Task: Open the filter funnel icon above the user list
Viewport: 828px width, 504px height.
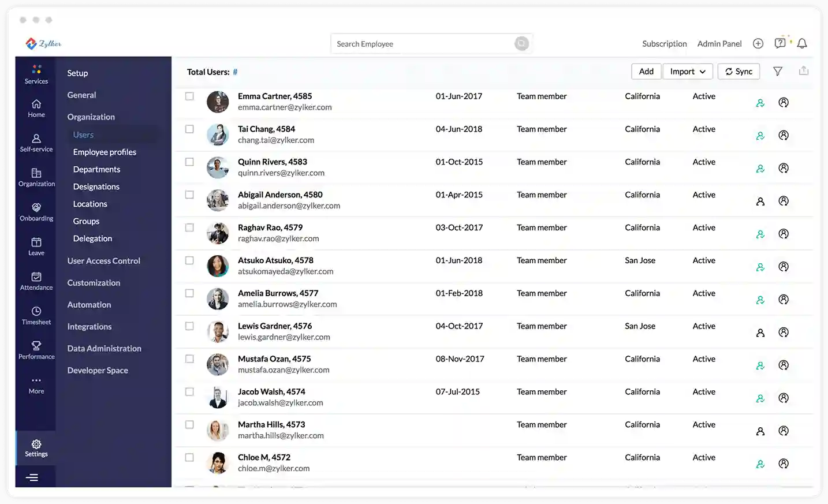Action: coord(778,71)
